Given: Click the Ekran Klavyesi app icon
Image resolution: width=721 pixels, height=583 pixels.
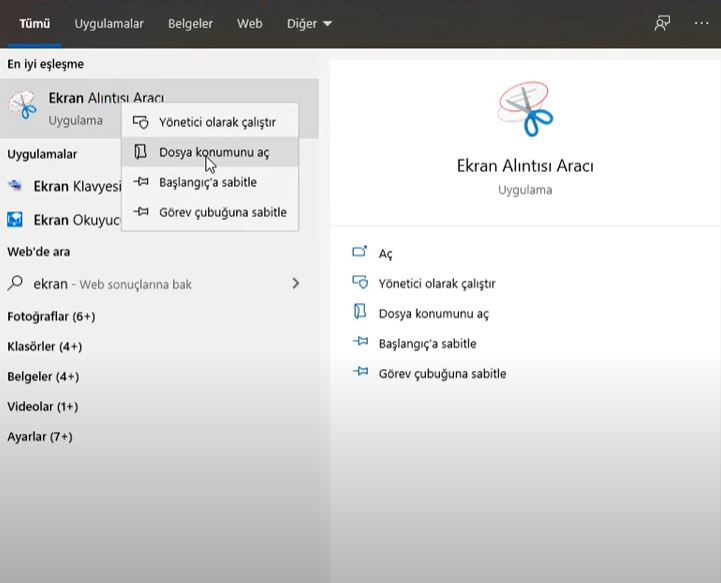Looking at the screenshot, I should point(15,186).
